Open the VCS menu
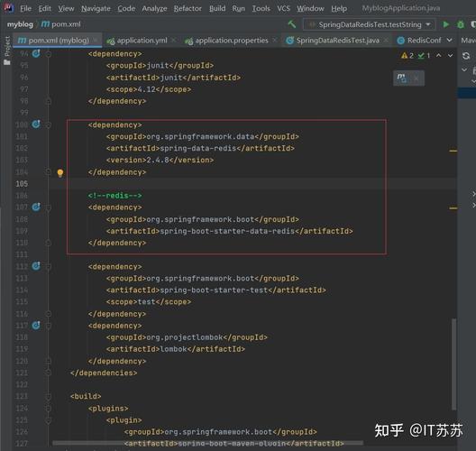476x451 pixels. (x=284, y=8)
